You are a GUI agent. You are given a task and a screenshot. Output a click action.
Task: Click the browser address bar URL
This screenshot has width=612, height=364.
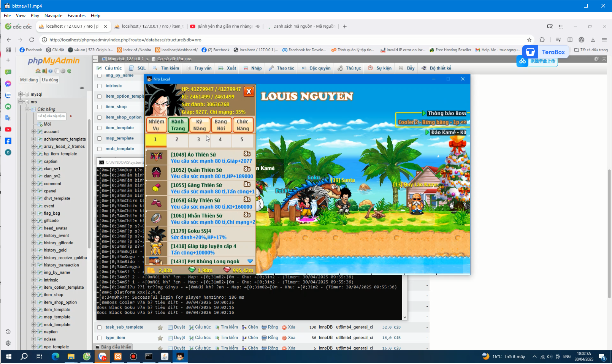125,40
